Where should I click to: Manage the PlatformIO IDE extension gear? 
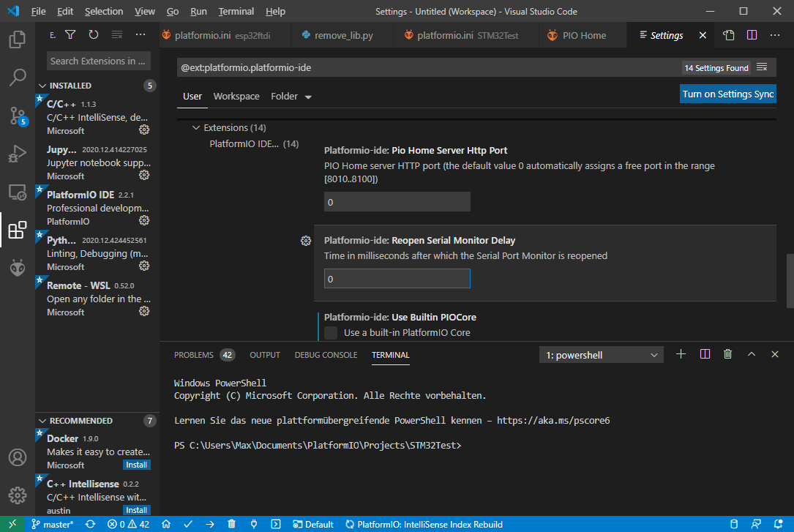144,221
